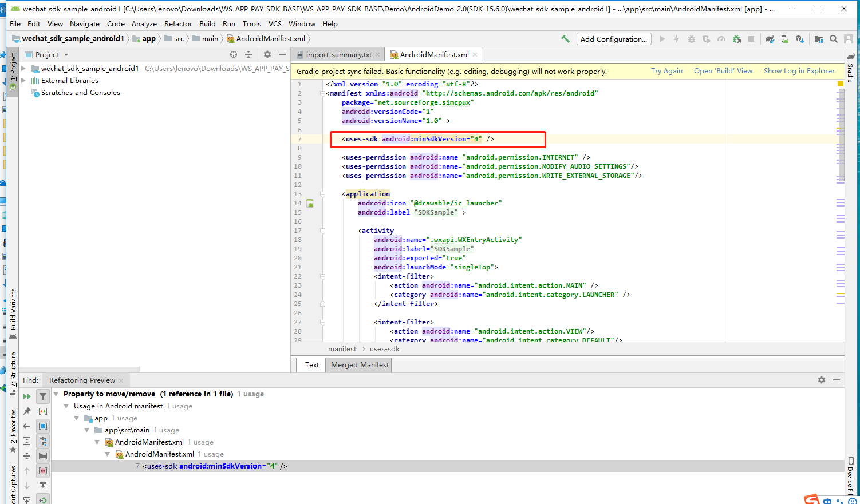The height and width of the screenshot is (504, 860).
Task: Collapse the 'app' usage node
Action: point(77,418)
